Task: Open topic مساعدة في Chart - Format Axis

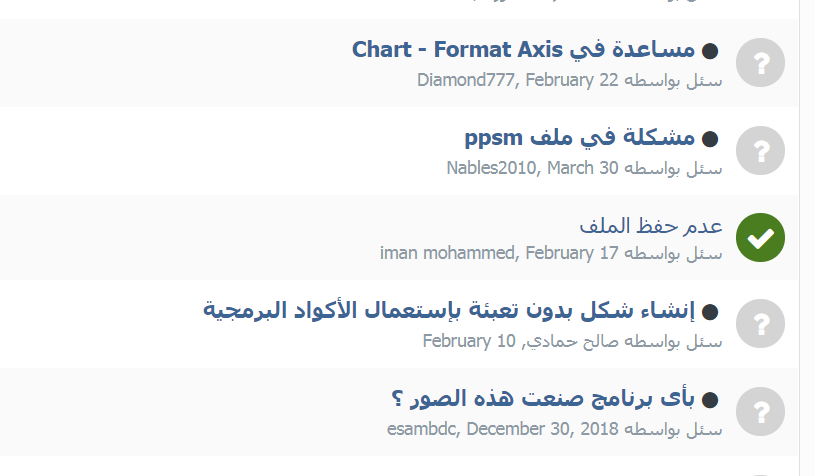Action: coord(523,50)
